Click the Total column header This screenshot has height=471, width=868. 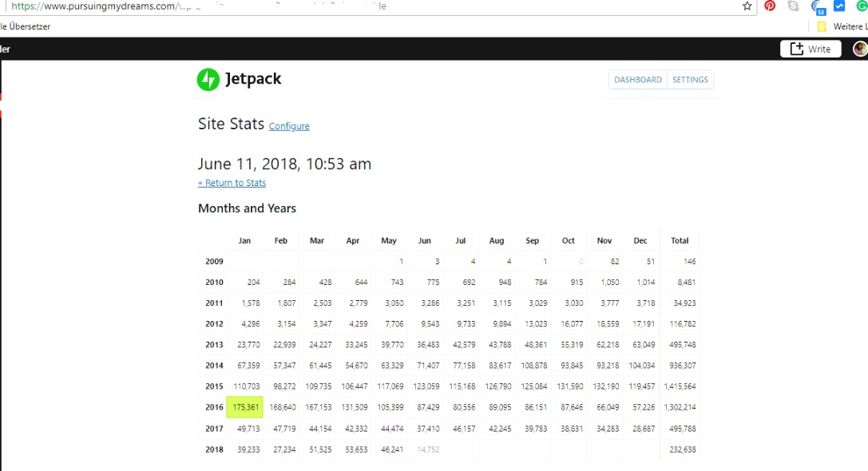680,240
